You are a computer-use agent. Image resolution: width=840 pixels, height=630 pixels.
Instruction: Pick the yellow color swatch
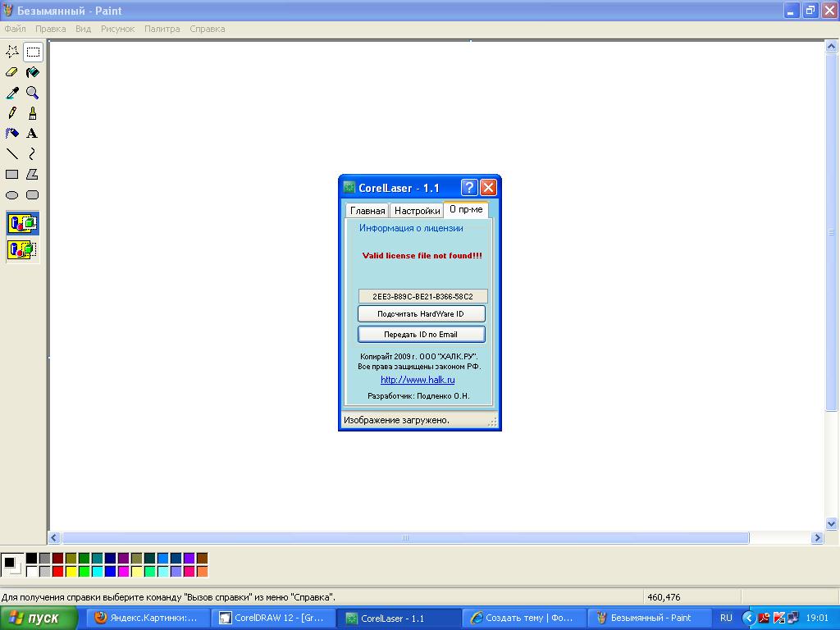click(71, 572)
